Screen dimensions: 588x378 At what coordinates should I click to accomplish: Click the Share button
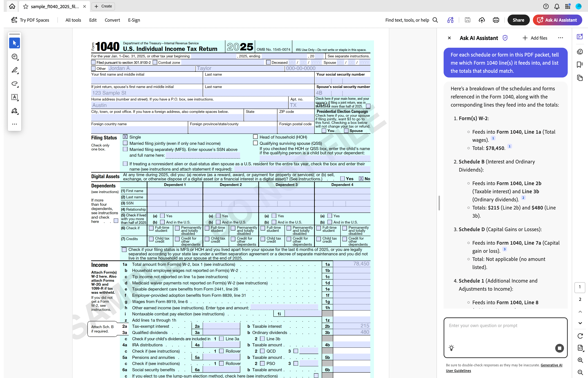coord(518,20)
